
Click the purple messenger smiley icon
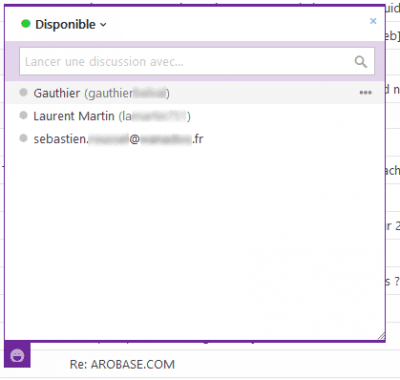tap(17, 355)
